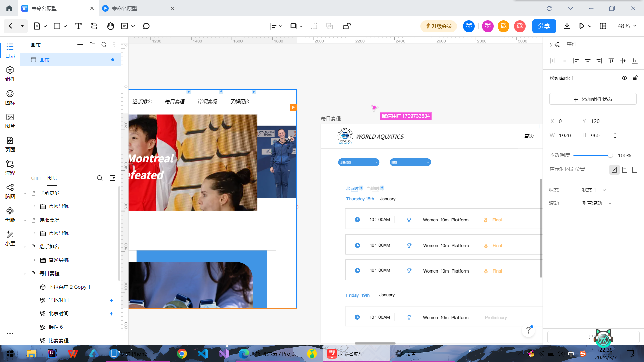The width and height of the screenshot is (644, 362).
Task: Open 图片 images panel in sidebar
Action: pos(10,121)
